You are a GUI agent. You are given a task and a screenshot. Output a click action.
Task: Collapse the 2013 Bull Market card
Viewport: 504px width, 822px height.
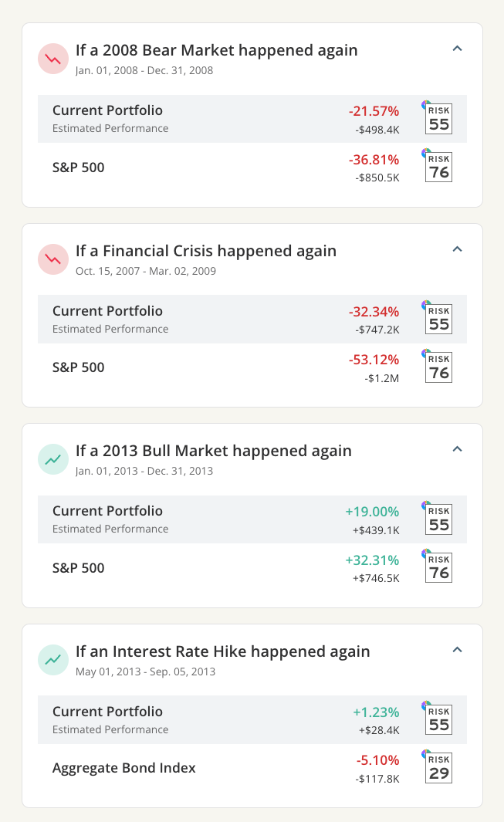(457, 448)
